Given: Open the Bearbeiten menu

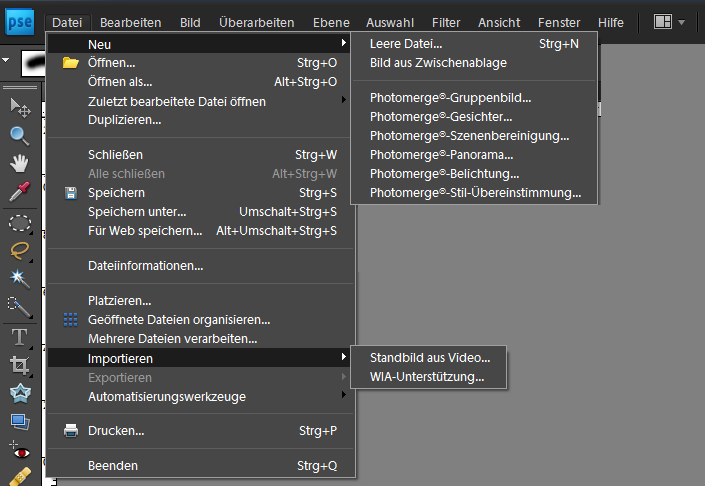Looking at the screenshot, I should point(130,22).
